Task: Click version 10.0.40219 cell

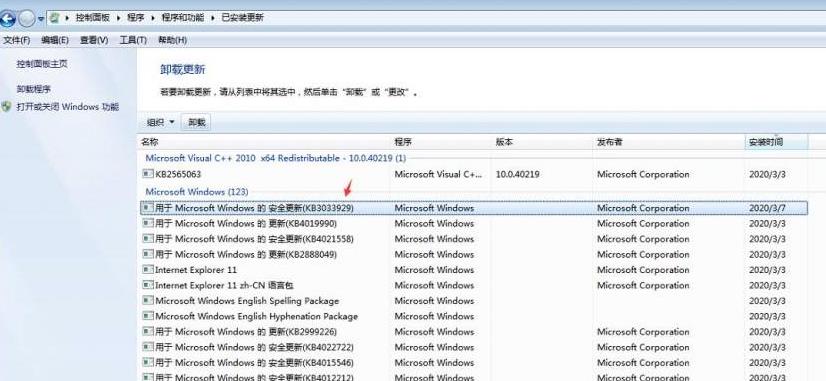Action: pyautogui.click(x=517, y=174)
